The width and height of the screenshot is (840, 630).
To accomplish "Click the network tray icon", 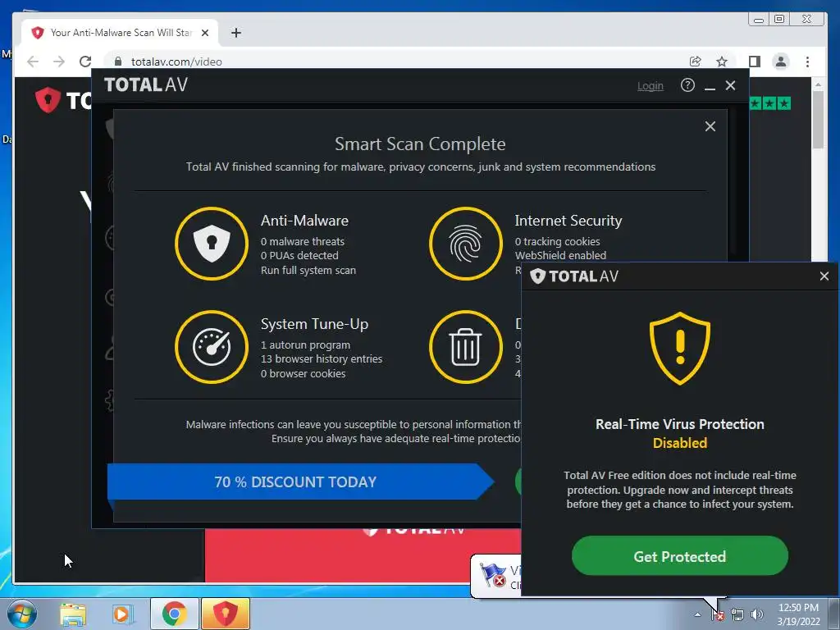I will pyautogui.click(x=737, y=615).
